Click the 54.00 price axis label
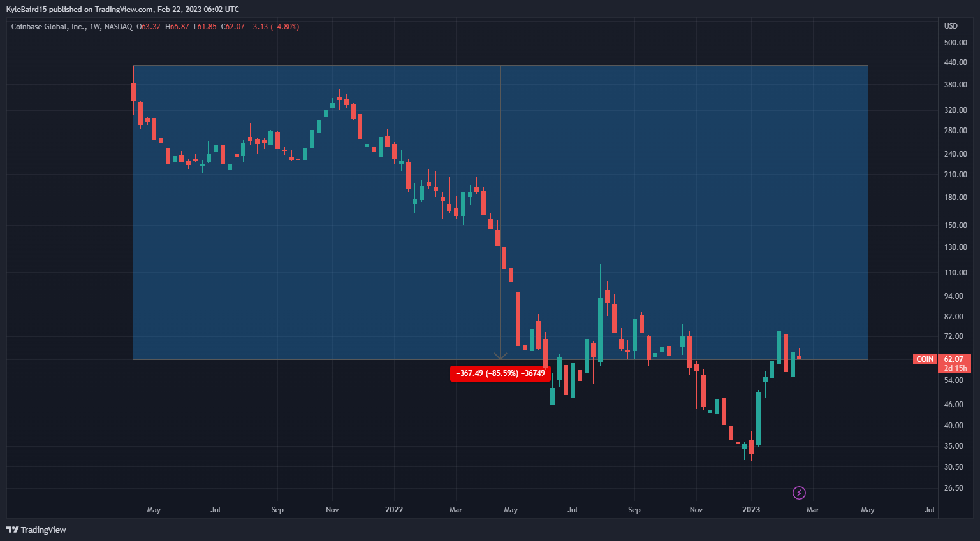The image size is (980, 541). [954, 380]
